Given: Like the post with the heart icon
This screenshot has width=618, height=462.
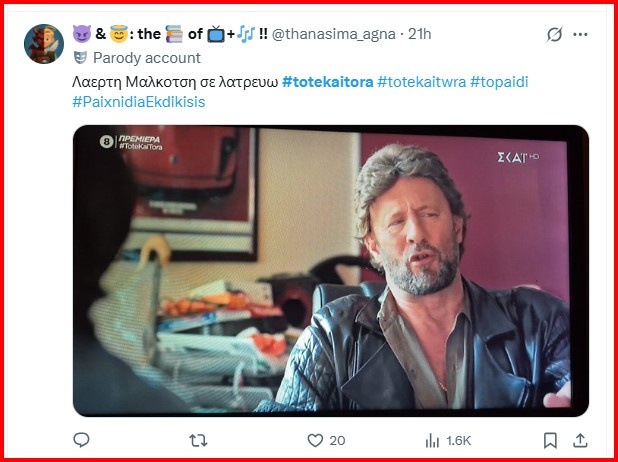Looking at the screenshot, I should (x=315, y=440).
